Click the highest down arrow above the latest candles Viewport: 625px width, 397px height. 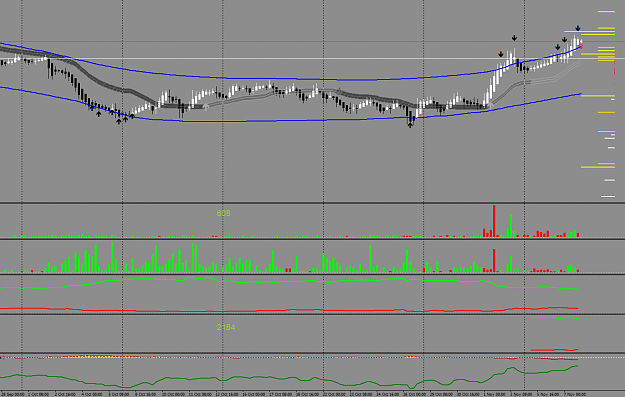pyautogui.click(x=578, y=28)
